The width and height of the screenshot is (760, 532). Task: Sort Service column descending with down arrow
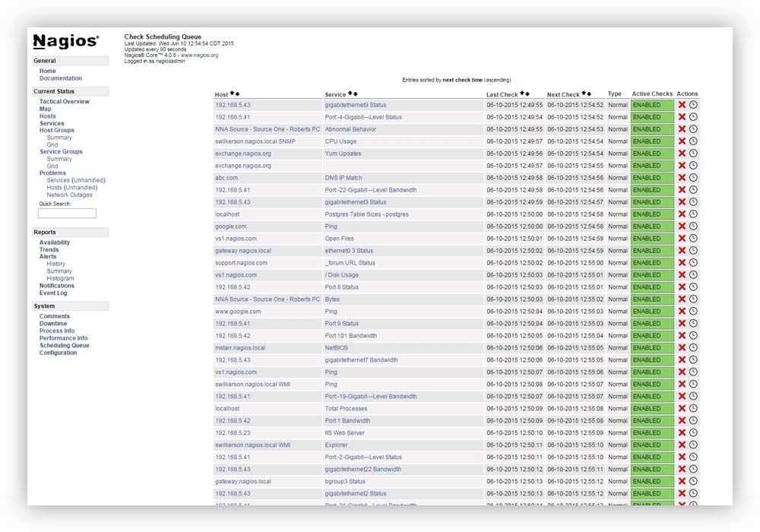pos(355,94)
